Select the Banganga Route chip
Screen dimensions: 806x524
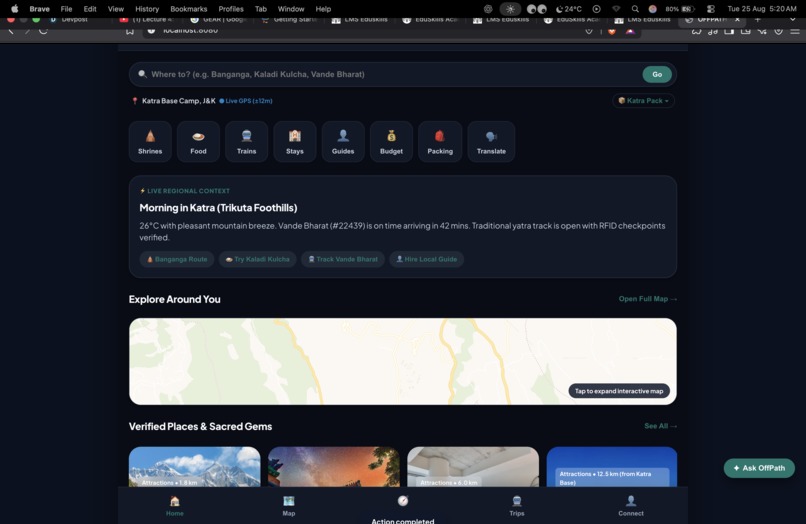177,259
